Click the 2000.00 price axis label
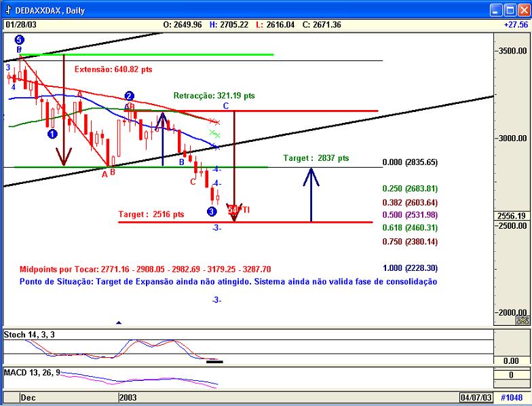Viewport: 532px width, 406px height. click(x=513, y=312)
